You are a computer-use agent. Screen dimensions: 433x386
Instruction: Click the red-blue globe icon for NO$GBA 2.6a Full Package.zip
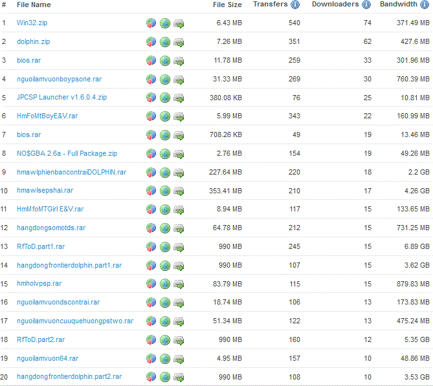point(151,154)
